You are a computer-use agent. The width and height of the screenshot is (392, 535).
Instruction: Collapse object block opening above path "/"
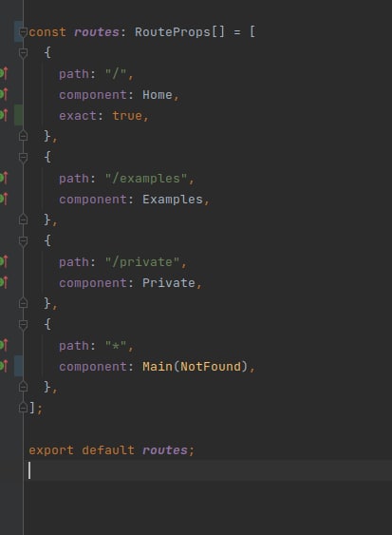point(23,53)
